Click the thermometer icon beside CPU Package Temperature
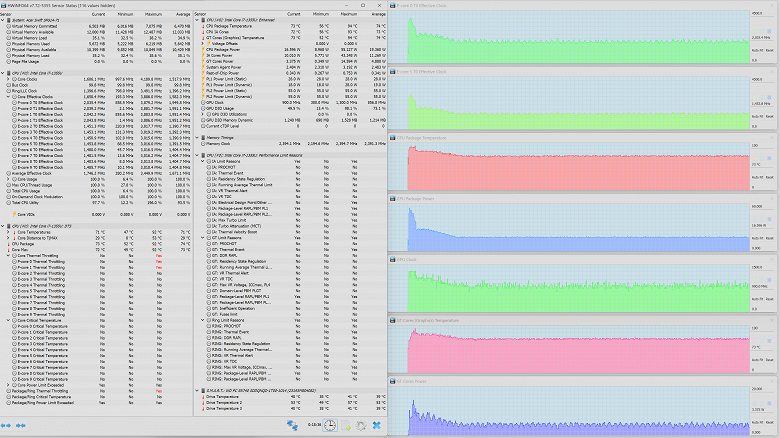This screenshot has height=438, width=780. tap(203, 26)
